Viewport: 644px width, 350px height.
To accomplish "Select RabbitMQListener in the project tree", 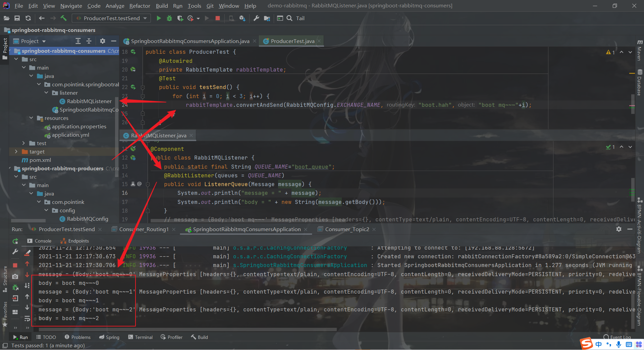I will [x=89, y=101].
